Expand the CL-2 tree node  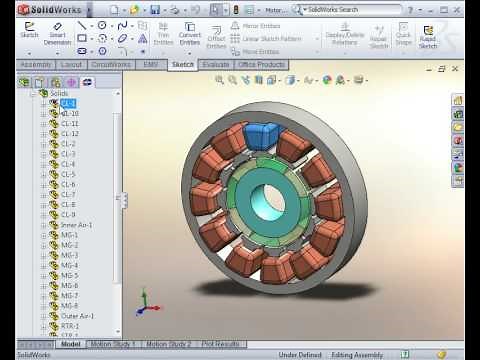[x=43, y=144]
